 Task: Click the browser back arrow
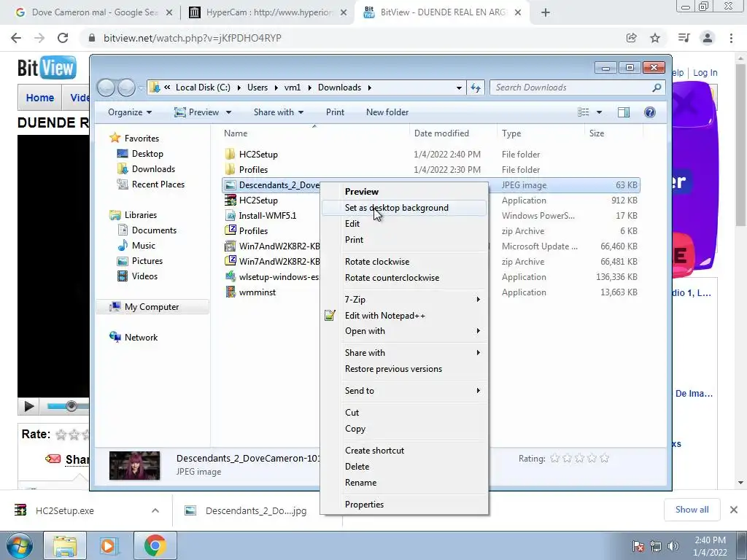click(16, 38)
